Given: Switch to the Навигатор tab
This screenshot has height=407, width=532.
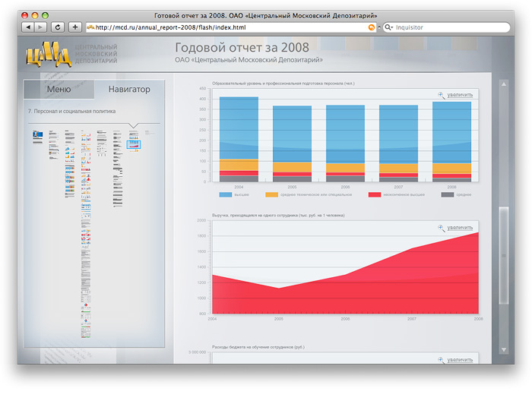Looking at the screenshot, I should 128,90.
